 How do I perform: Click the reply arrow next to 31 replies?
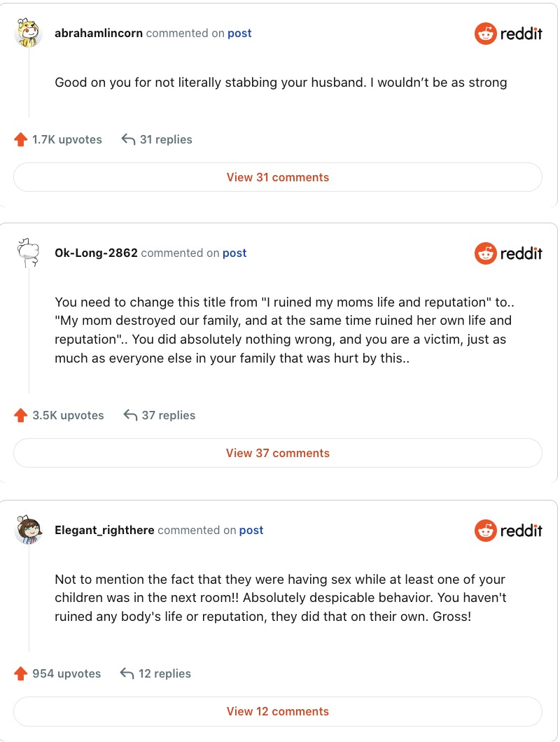(x=128, y=139)
